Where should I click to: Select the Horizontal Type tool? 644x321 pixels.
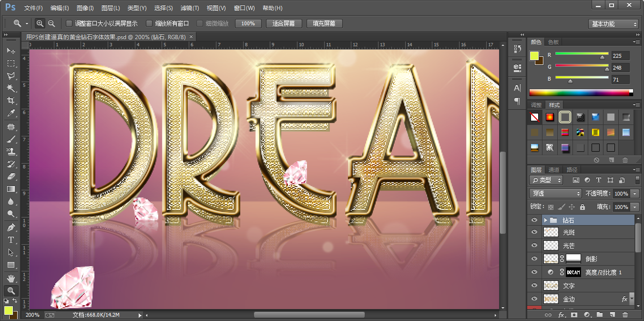coord(11,240)
